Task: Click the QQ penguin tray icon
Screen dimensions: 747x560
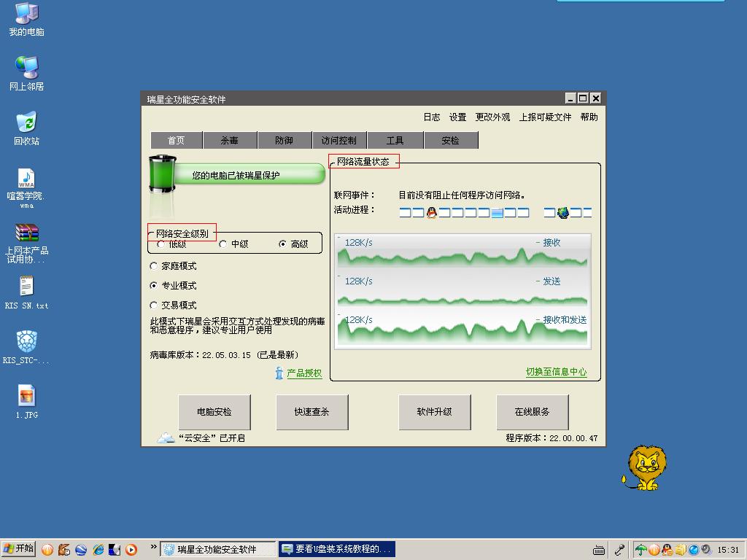Action: (x=667, y=550)
